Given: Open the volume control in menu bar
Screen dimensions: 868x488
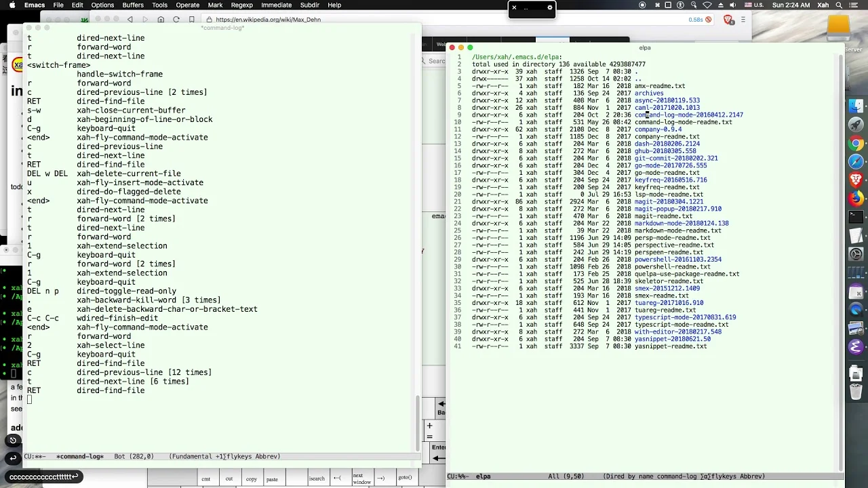Looking at the screenshot, I should click(734, 5).
